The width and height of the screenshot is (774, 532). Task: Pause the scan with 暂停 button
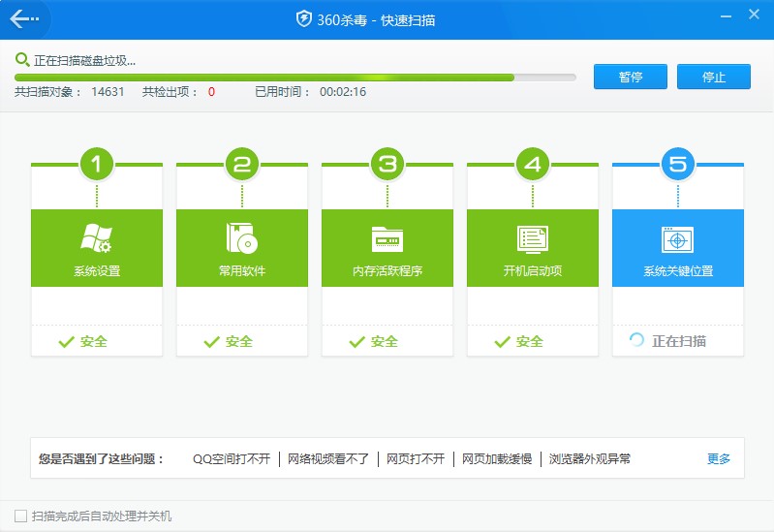[x=631, y=78]
